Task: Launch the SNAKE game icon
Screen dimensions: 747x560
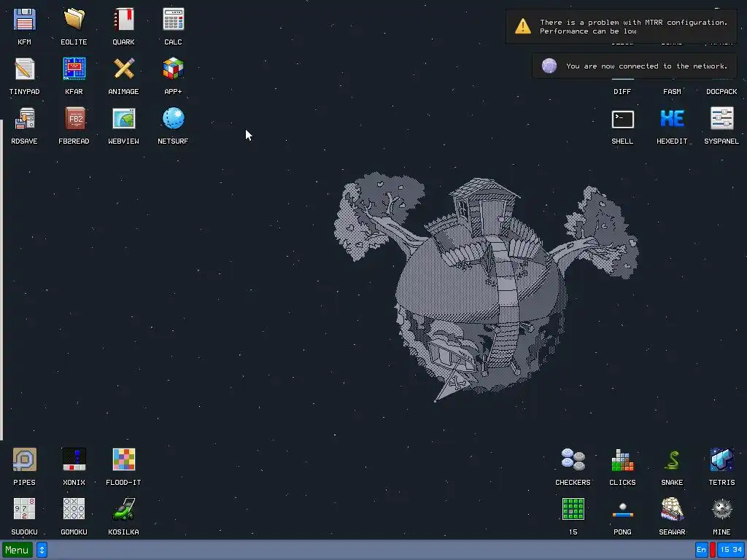Action: [672, 460]
